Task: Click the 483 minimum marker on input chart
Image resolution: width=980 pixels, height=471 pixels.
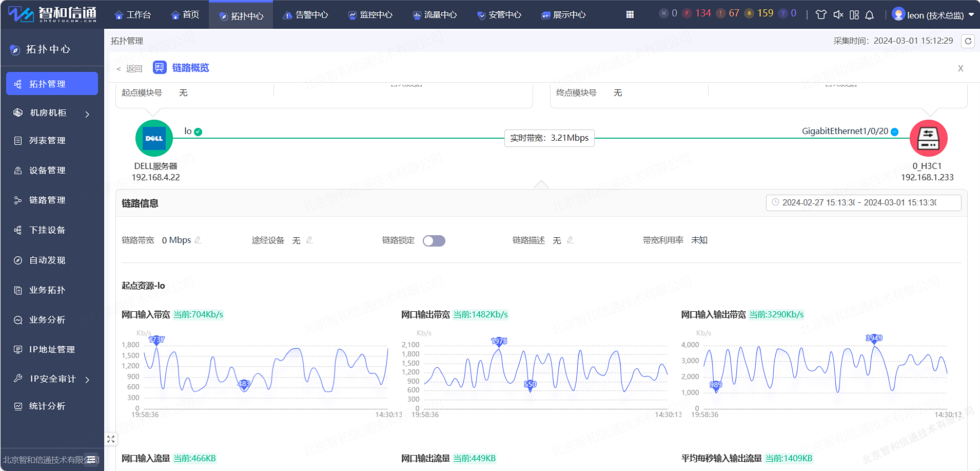Action: pyautogui.click(x=244, y=384)
